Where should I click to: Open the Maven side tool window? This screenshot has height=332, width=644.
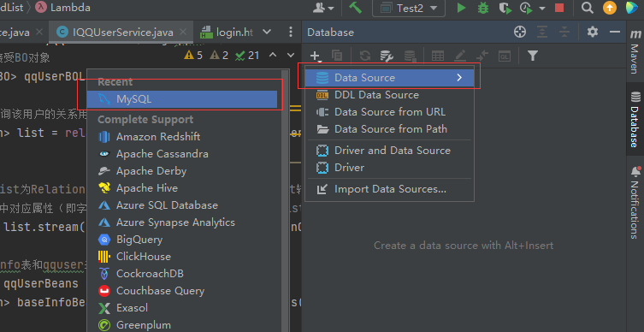(635, 51)
